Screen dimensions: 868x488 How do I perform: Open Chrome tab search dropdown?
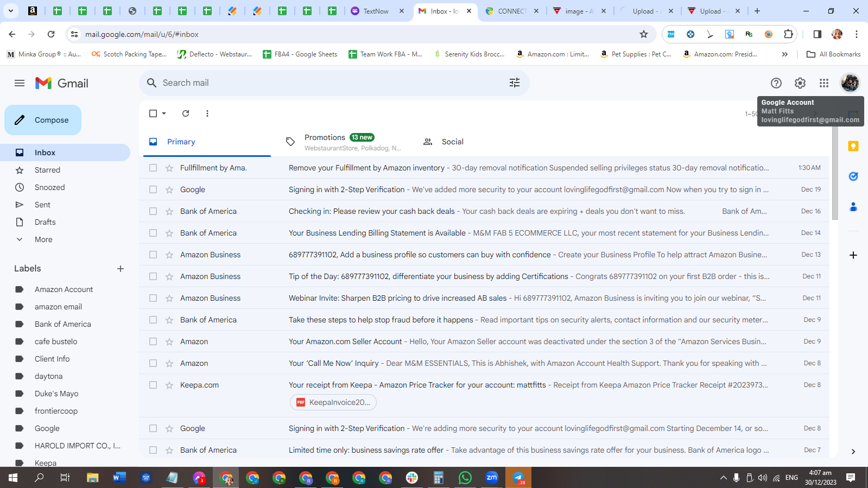pyautogui.click(x=10, y=11)
